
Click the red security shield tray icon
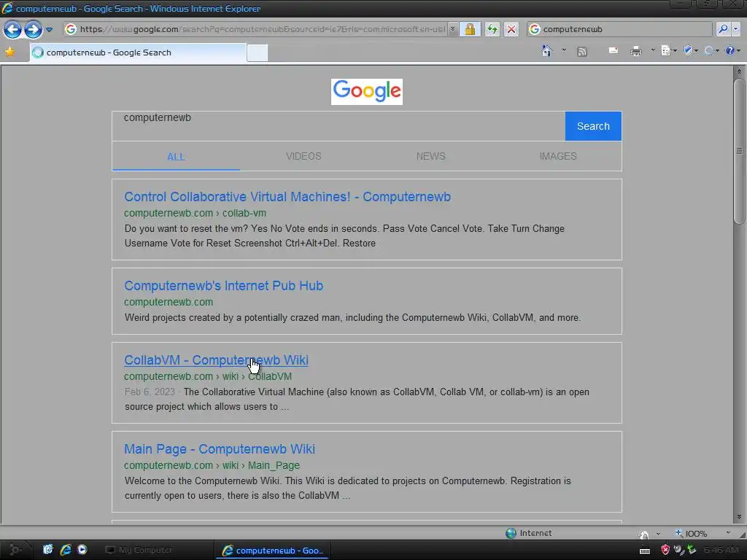pos(665,550)
